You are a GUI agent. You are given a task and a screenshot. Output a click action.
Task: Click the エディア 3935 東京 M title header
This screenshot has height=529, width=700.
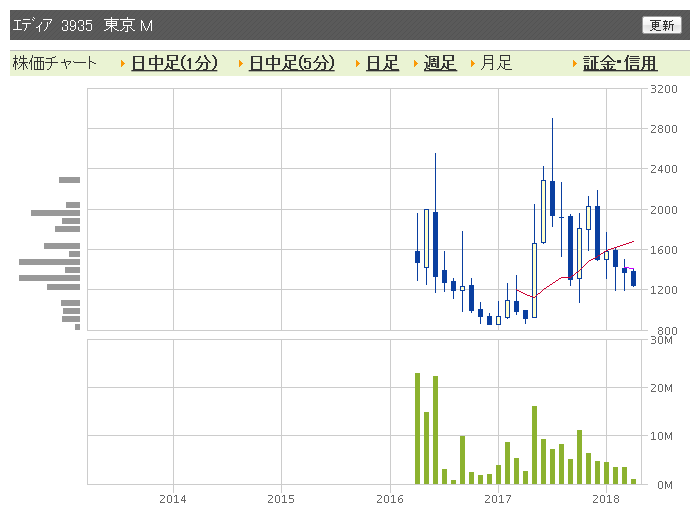point(83,25)
